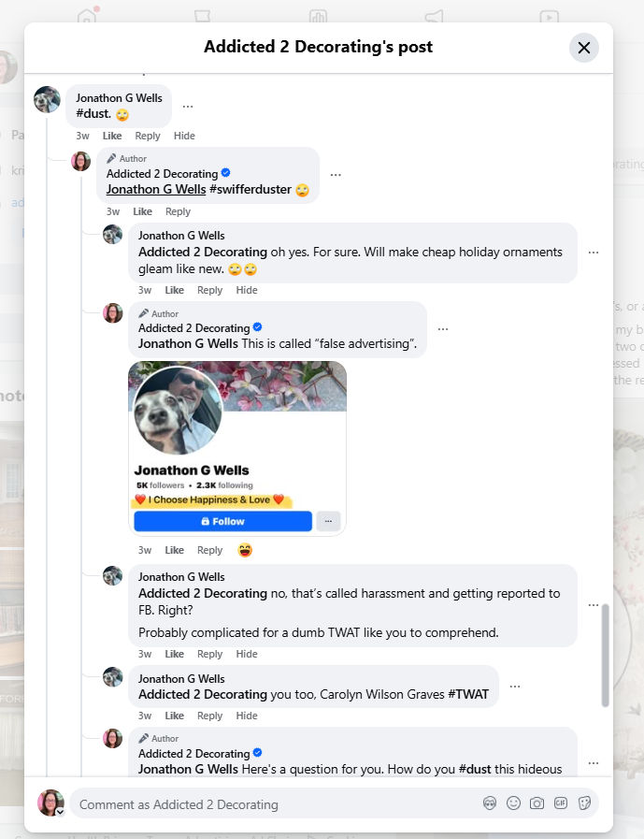The image size is (644, 839).
Task: Open sticker picker in comment box
Action: [x=584, y=803]
